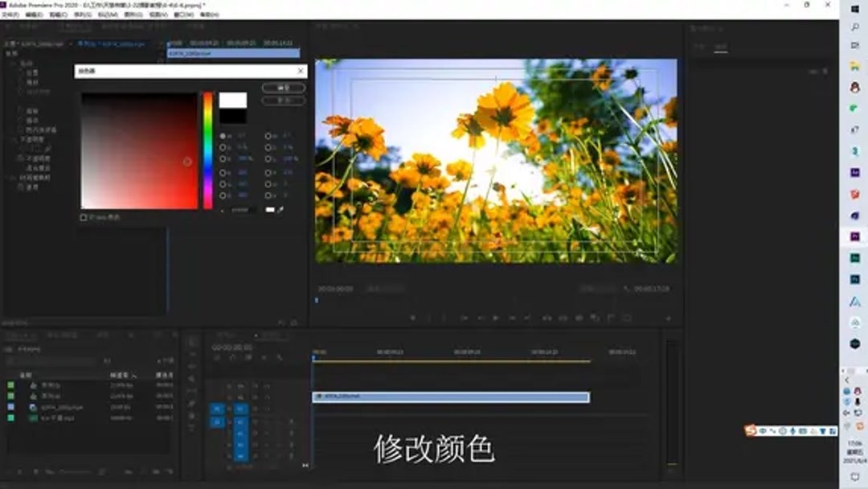This screenshot has width=868, height=489.
Task: Select the H radio button in the color picker
Action: (x=223, y=134)
